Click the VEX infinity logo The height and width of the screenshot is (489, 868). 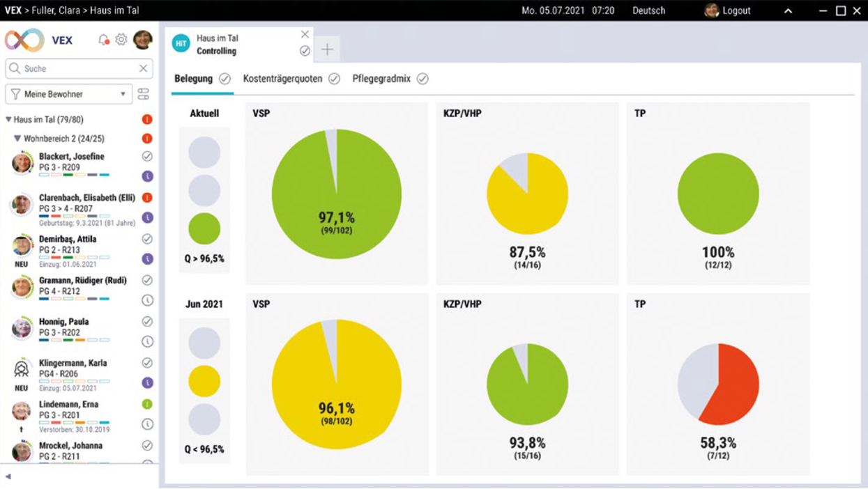[24, 40]
